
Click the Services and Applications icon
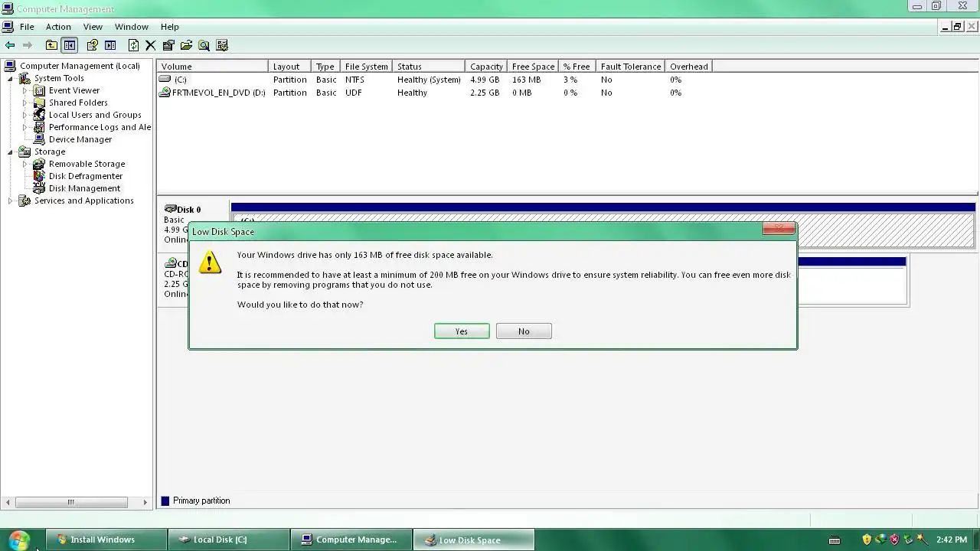[x=24, y=201]
